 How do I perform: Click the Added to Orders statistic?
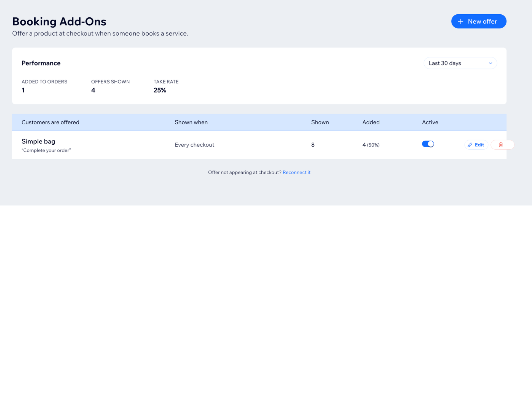45,86
